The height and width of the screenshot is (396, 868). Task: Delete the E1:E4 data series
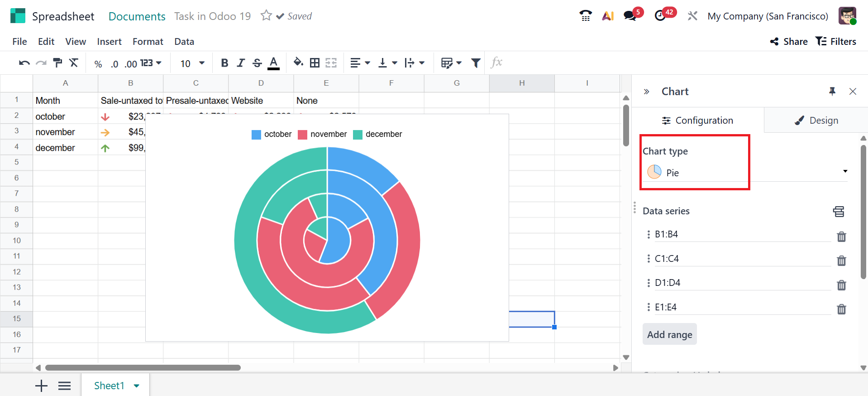[841, 309]
